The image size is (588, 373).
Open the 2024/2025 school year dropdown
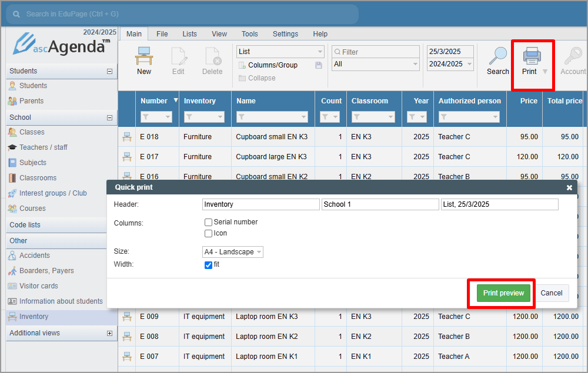tap(450, 64)
